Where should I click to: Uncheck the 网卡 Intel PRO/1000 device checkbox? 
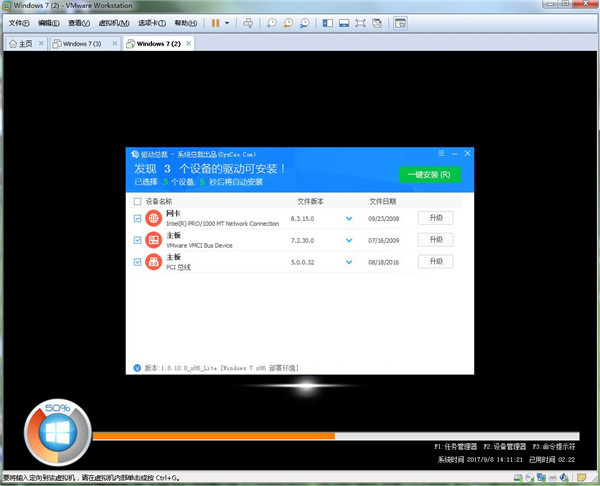click(x=137, y=219)
